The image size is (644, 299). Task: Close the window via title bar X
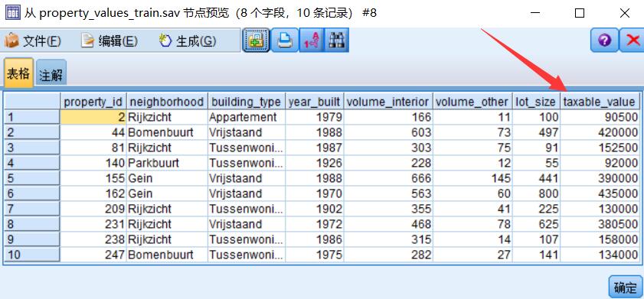625,13
